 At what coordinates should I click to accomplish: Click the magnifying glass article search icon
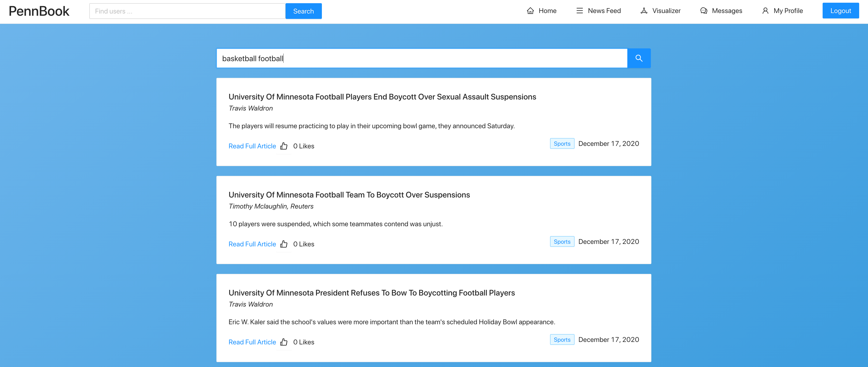pyautogui.click(x=639, y=58)
